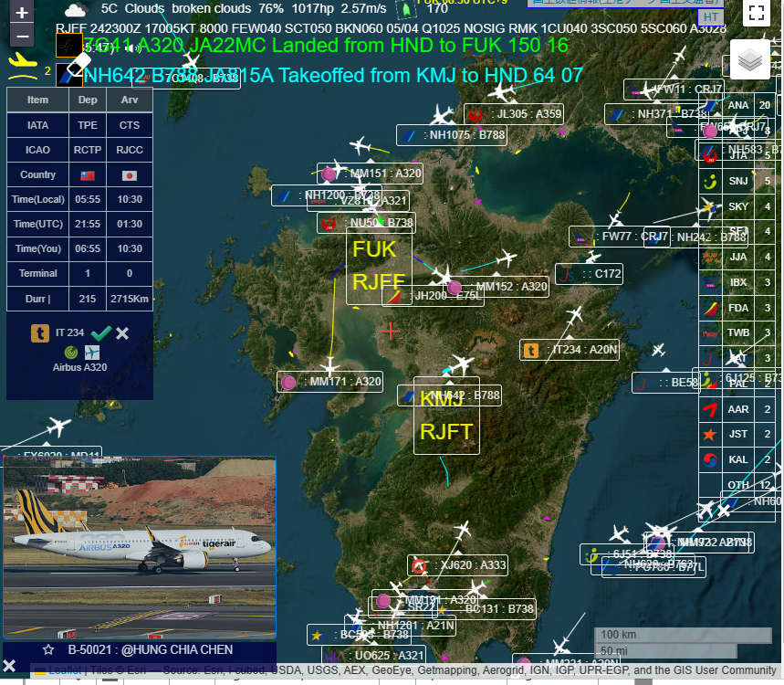Toggle fullscreen map view
The height and width of the screenshot is (685, 784).
click(756, 13)
